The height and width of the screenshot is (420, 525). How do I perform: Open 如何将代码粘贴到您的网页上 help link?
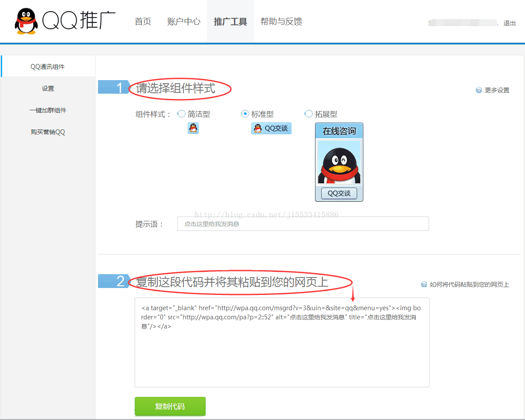(x=470, y=285)
